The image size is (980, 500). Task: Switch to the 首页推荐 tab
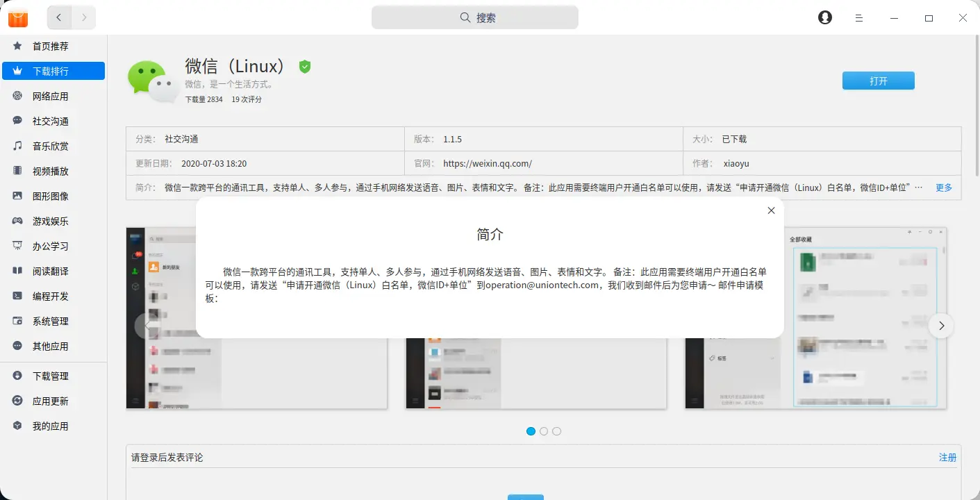point(51,45)
